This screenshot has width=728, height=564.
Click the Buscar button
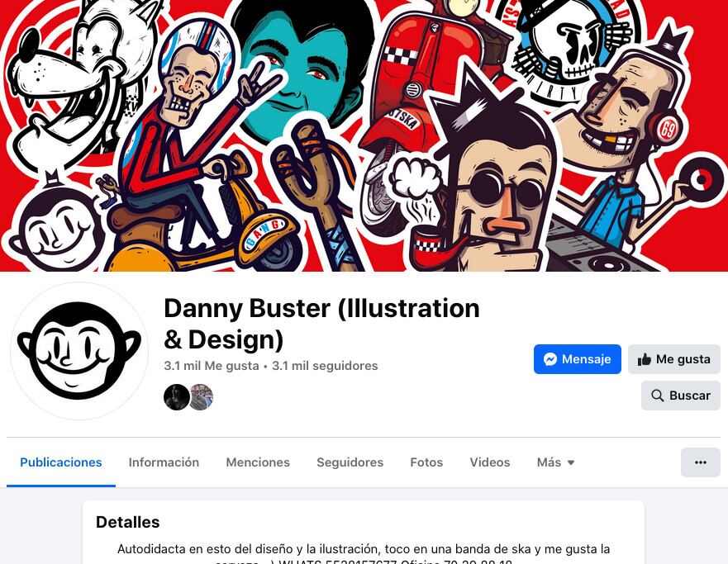click(x=681, y=396)
